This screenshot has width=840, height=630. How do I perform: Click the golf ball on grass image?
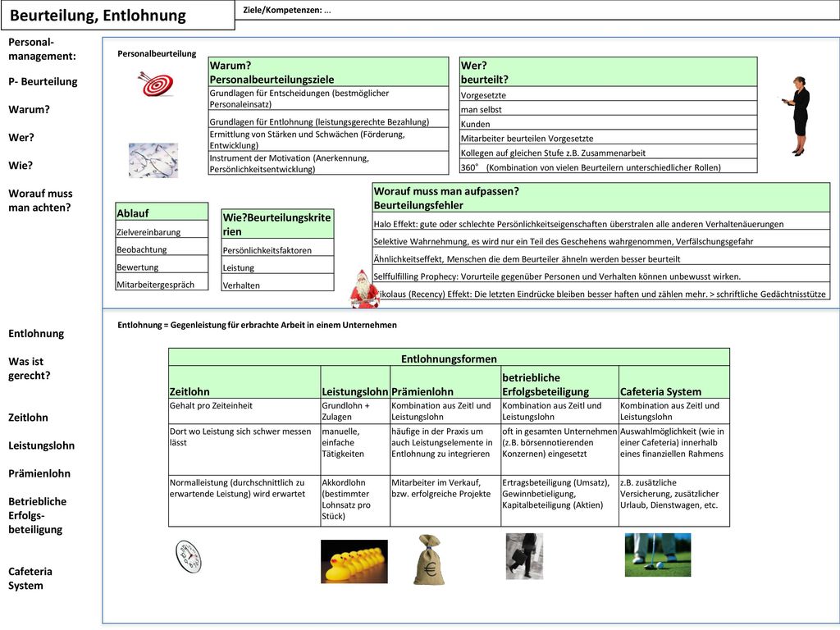click(x=658, y=555)
